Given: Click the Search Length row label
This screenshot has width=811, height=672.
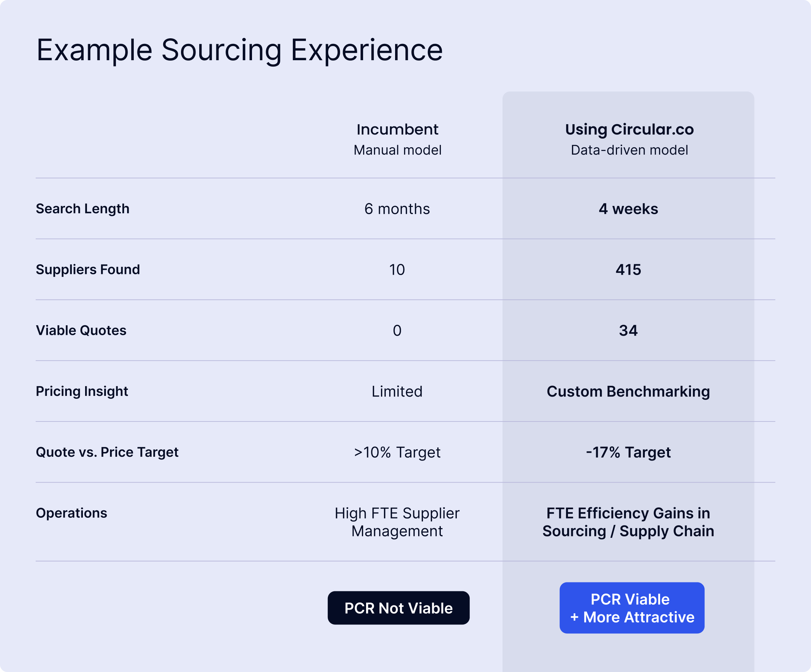Looking at the screenshot, I should 83,209.
